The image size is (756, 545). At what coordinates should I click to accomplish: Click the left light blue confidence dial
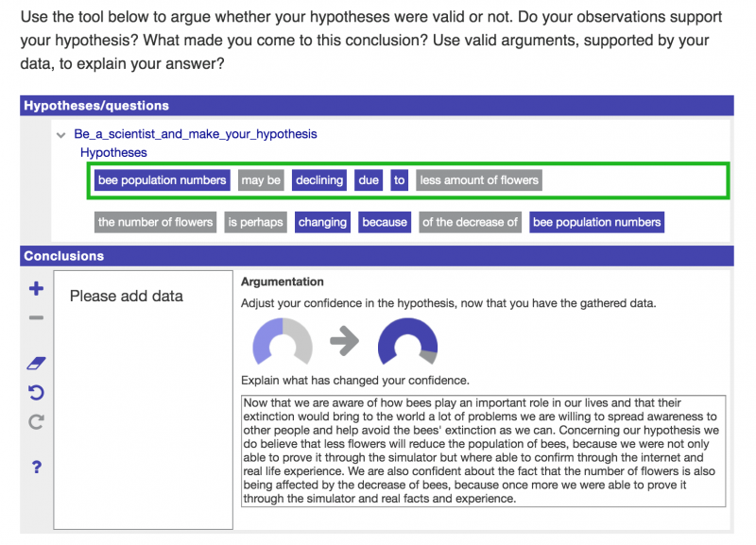[x=282, y=342]
